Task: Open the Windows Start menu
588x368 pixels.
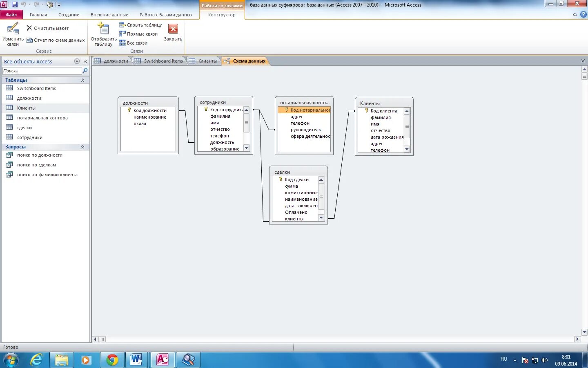Action: tap(11, 360)
